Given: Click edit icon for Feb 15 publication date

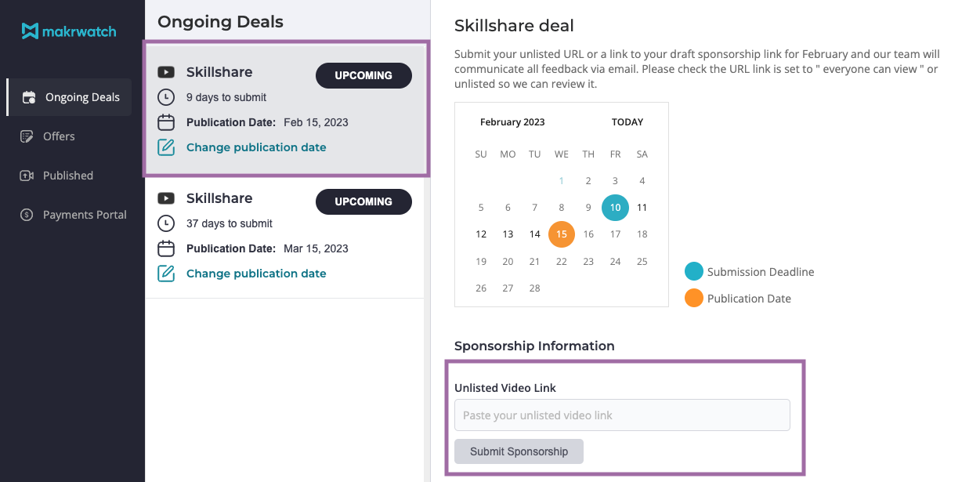Looking at the screenshot, I should 166,147.
